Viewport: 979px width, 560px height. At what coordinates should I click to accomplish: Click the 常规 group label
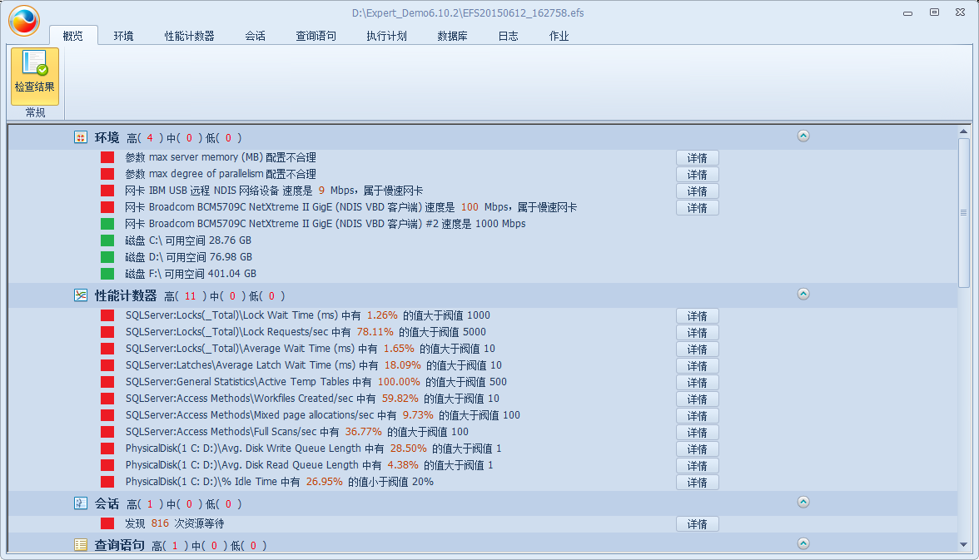click(x=36, y=112)
